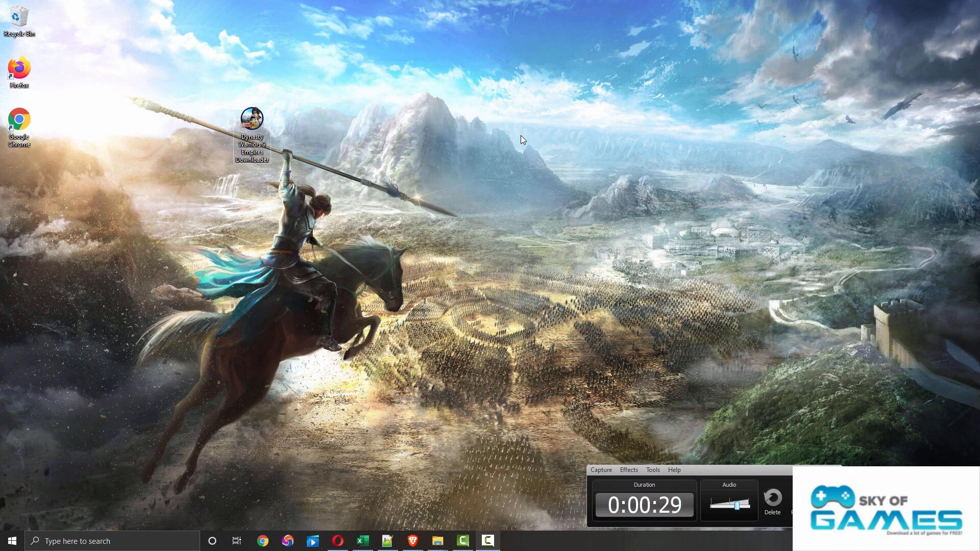
Task: Click the Cortana circle icon
Action: click(x=212, y=541)
